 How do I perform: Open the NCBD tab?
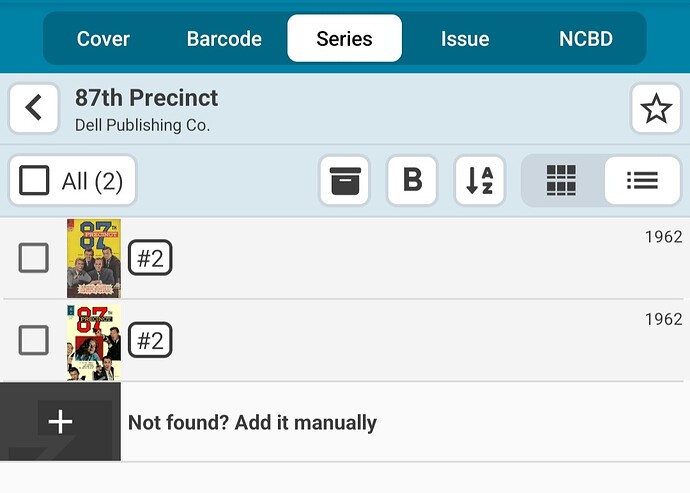(x=586, y=39)
